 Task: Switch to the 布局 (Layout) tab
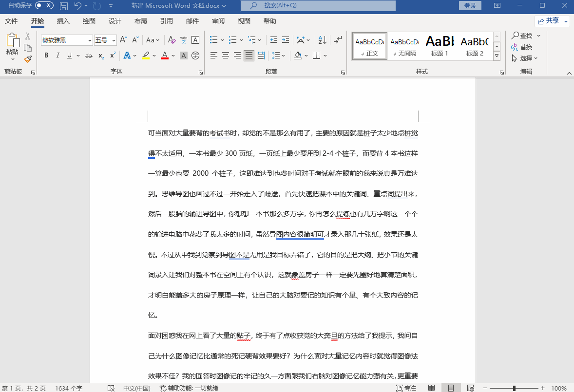pos(140,21)
